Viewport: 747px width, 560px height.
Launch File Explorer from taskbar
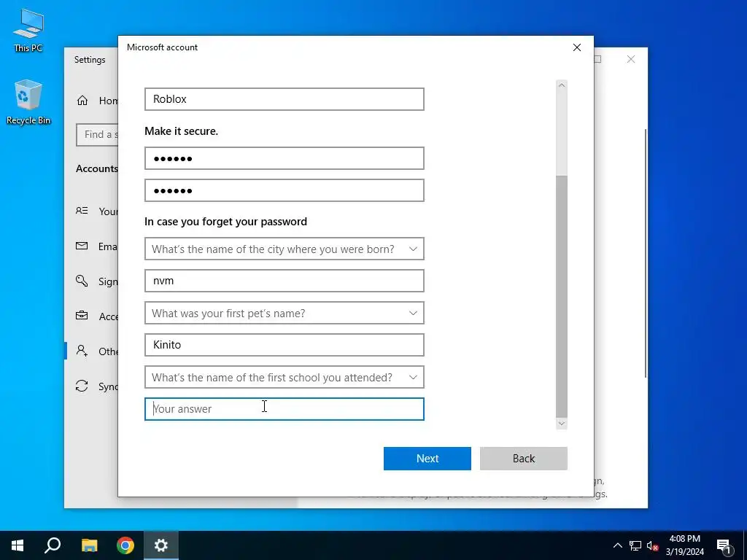pyautogui.click(x=89, y=545)
